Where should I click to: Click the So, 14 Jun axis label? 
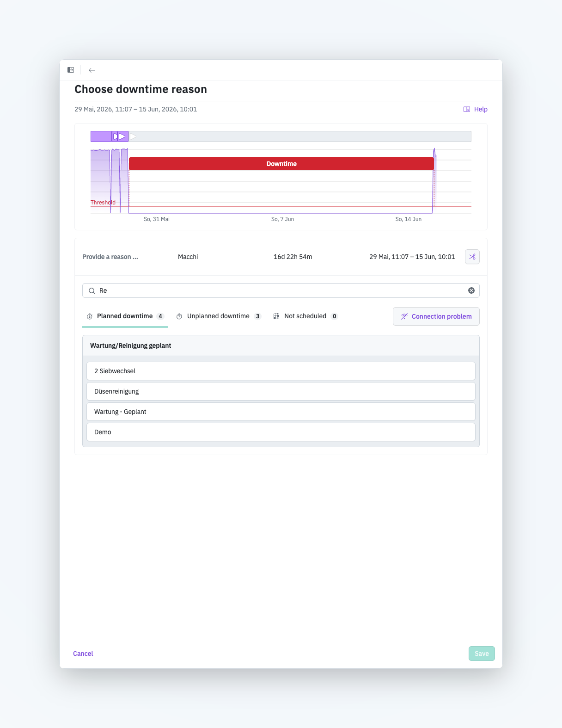click(409, 219)
